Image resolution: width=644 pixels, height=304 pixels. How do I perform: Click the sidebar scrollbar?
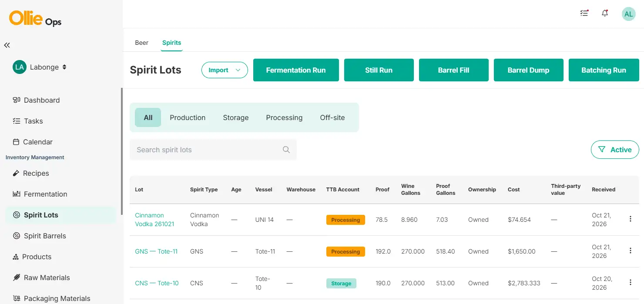coord(122,151)
